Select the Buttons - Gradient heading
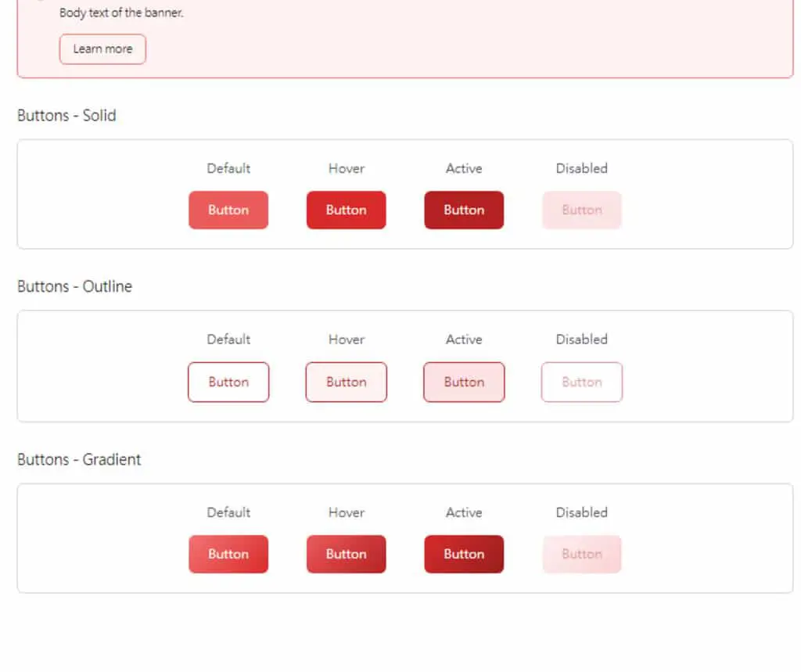 79,459
